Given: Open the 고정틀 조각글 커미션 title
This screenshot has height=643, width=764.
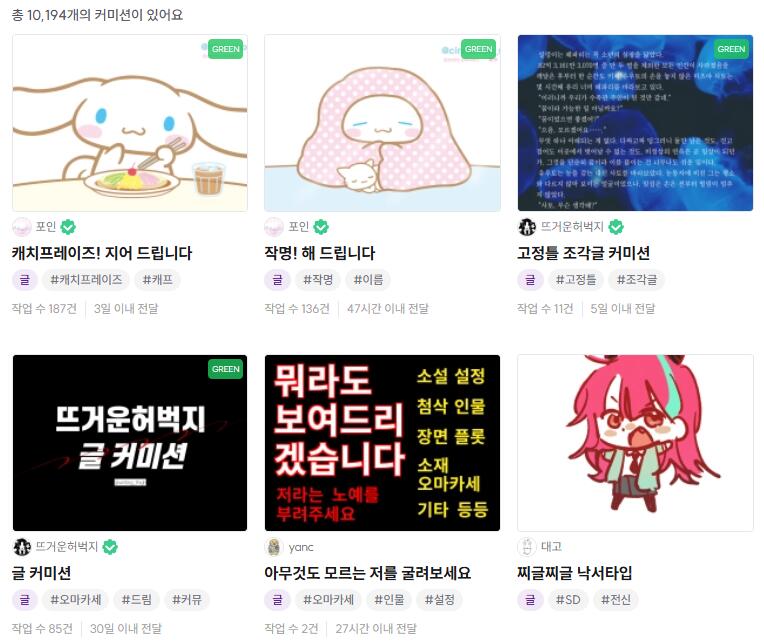Looking at the screenshot, I should (583, 253).
